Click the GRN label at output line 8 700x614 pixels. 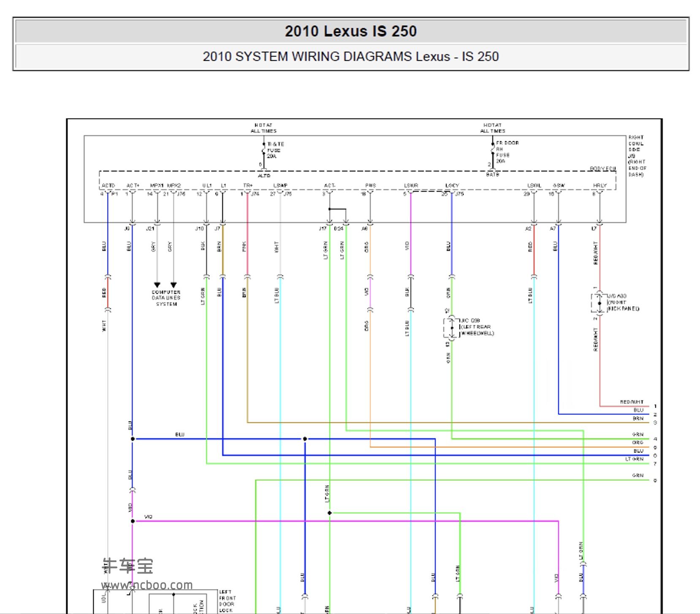638,475
